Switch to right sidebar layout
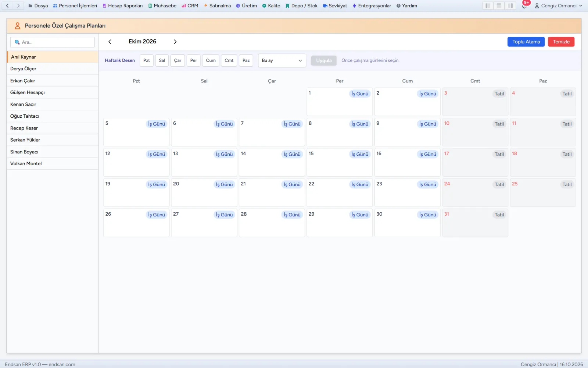The width and height of the screenshot is (588, 368). tap(510, 6)
